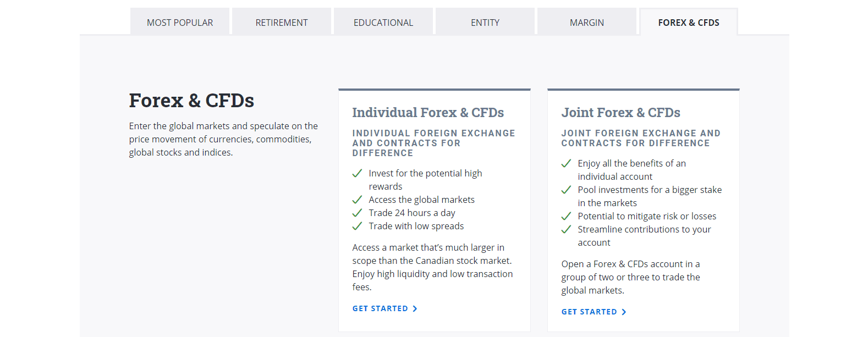Select the EDUCATIONAL tab
Image resolution: width=868 pixels, height=337 pixels.
click(x=383, y=22)
